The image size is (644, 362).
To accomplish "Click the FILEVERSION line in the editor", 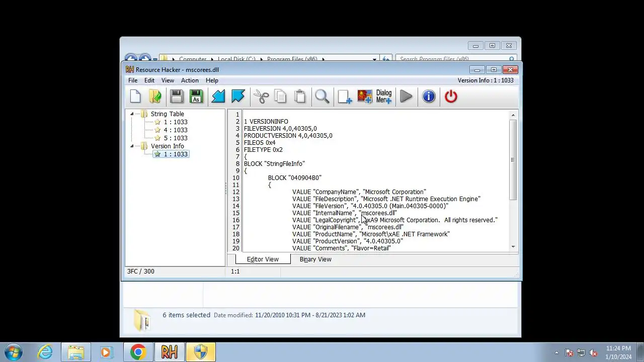I will pyautogui.click(x=280, y=129).
